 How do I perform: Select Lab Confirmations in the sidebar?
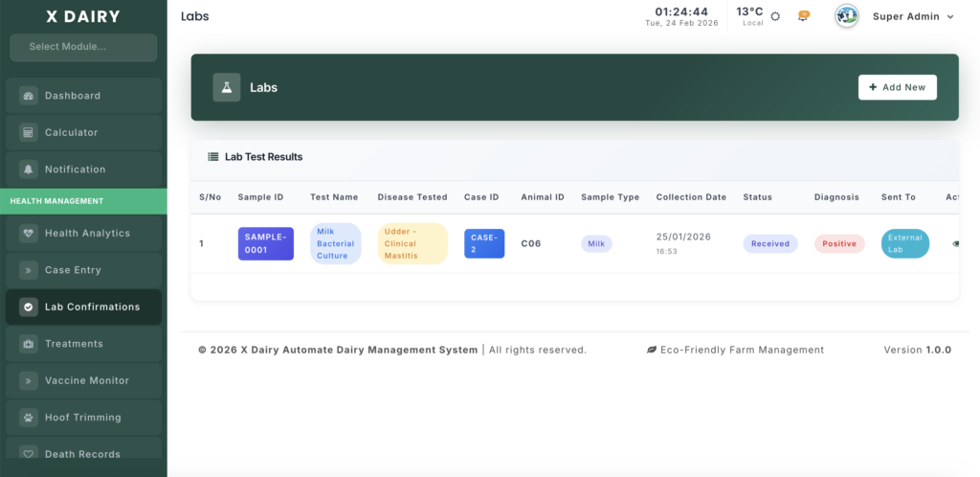(92, 307)
